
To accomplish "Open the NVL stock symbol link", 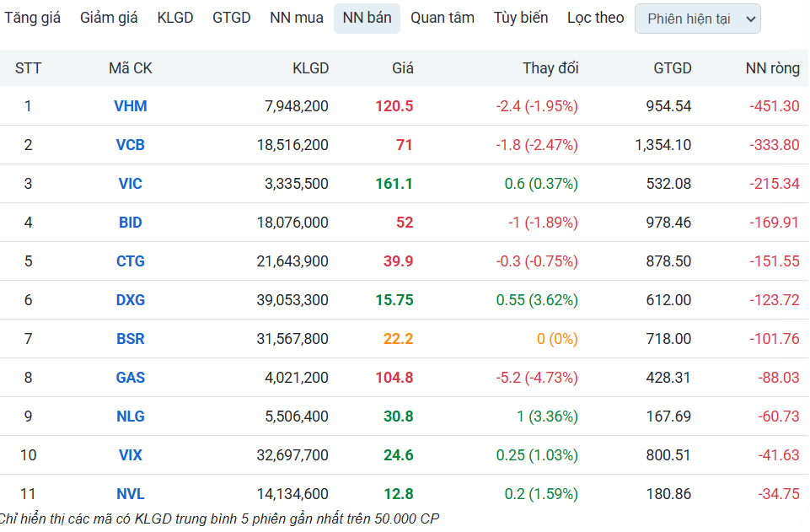I will pyautogui.click(x=131, y=494).
